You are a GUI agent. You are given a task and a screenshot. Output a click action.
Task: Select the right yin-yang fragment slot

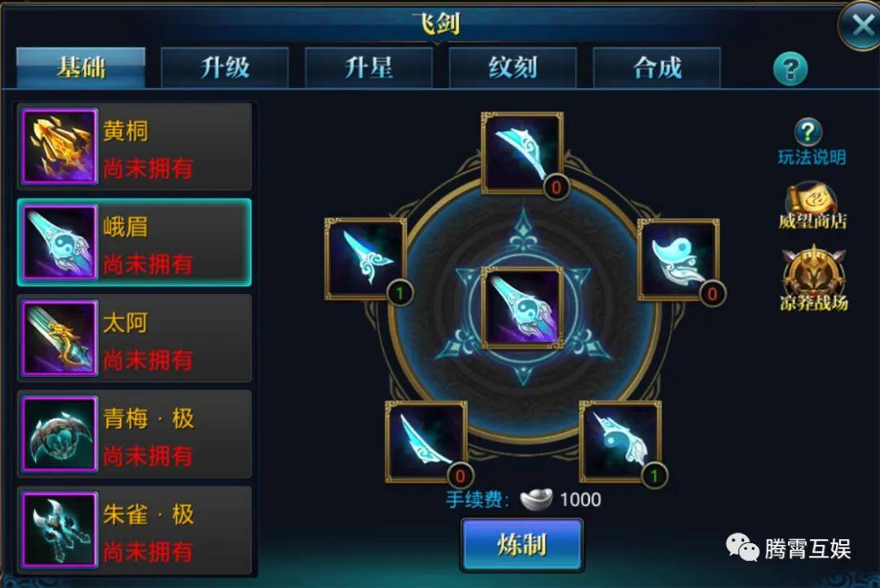click(x=678, y=259)
